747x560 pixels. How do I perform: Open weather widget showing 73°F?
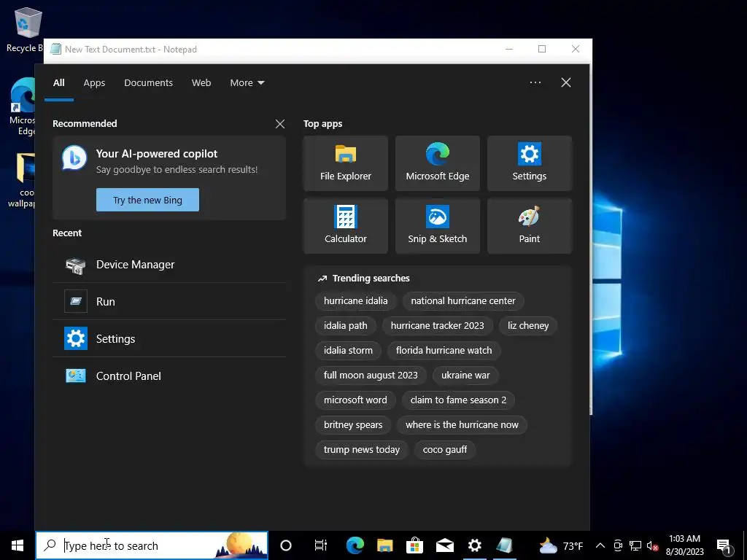pyautogui.click(x=561, y=545)
